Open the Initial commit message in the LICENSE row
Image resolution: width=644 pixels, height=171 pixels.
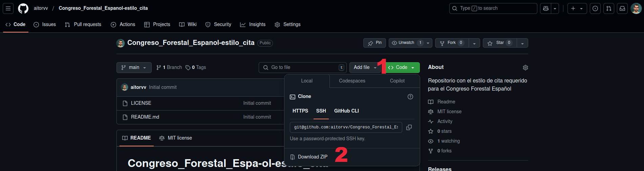pyautogui.click(x=257, y=103)
